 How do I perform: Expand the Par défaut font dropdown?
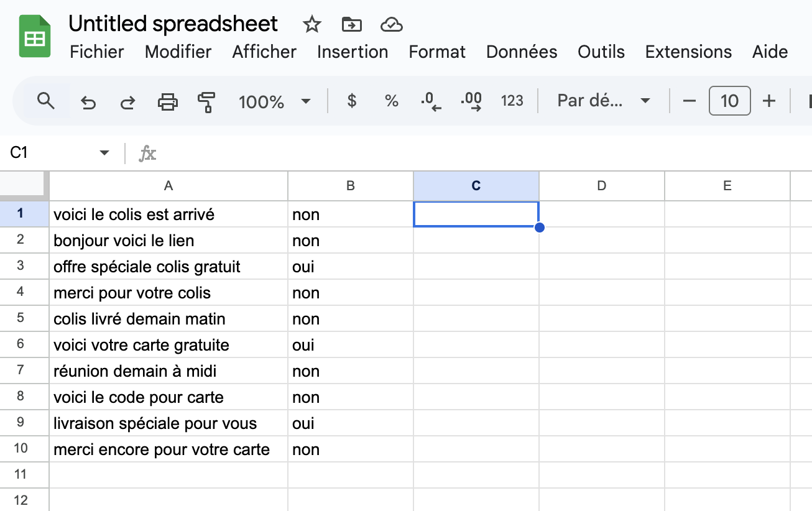604,101
